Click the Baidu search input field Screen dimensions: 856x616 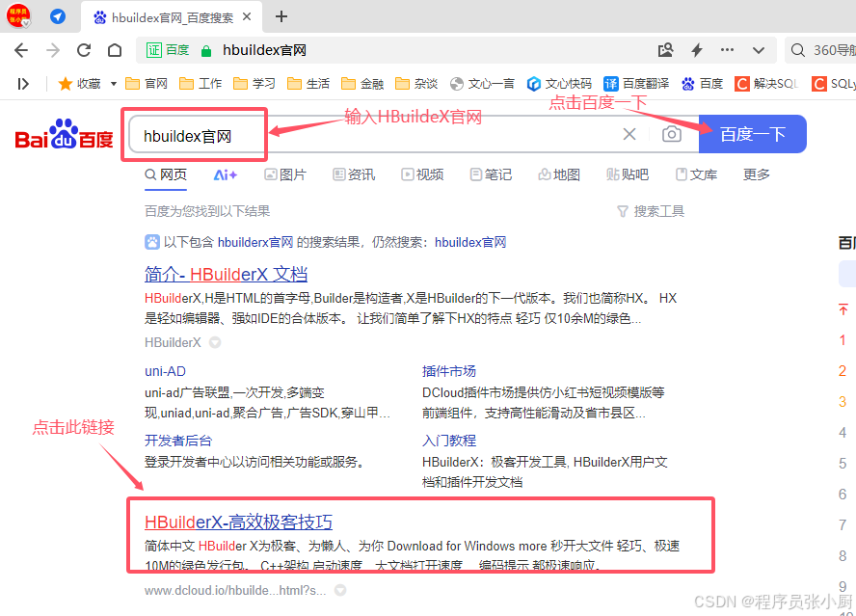tap(377, 134)
